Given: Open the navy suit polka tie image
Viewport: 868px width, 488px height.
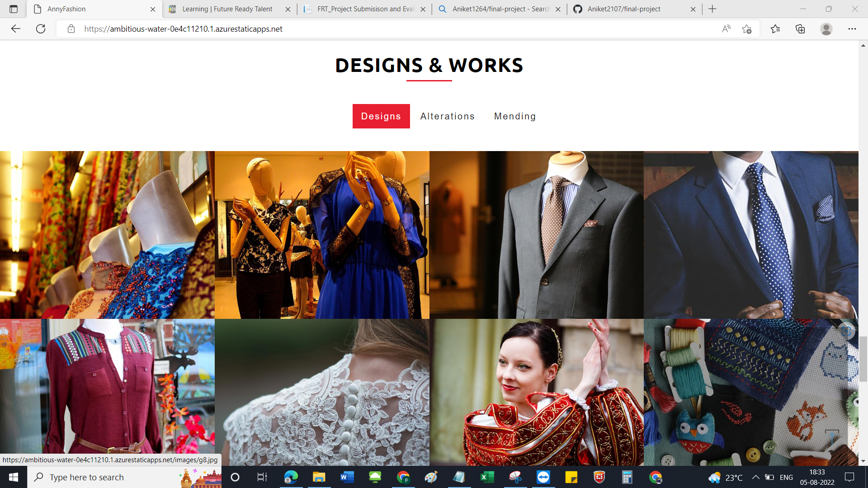Looking at the screenshot, I should pyautogui.click(x=751, y=235).
